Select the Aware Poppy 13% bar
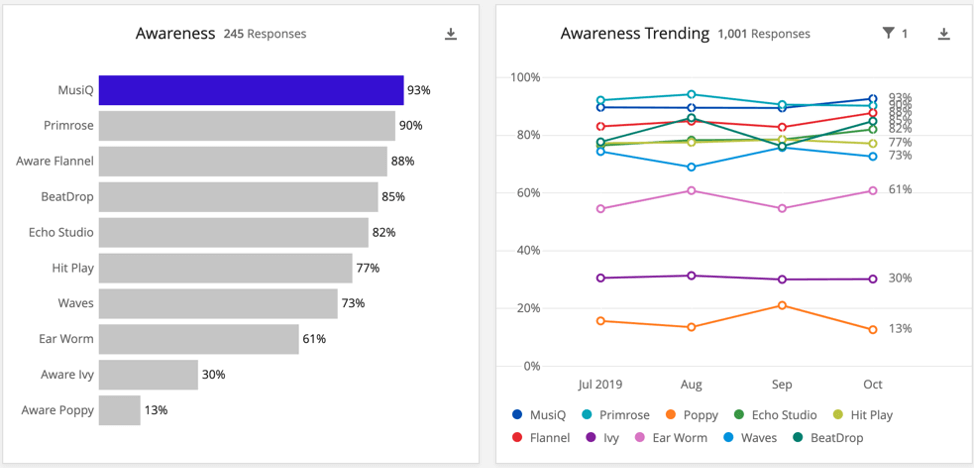The width and height of the screenshot is (974, 468). pos(120,410)
